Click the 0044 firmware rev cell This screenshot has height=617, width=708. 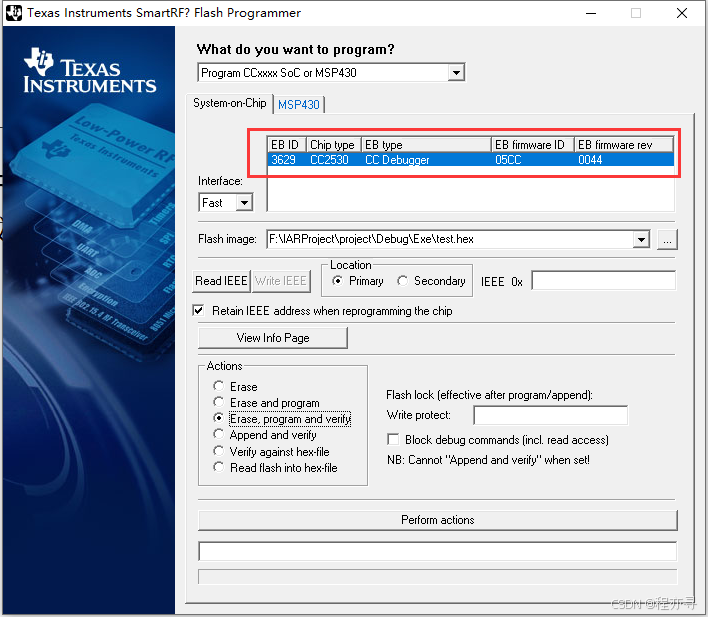(x=590, y=160)
